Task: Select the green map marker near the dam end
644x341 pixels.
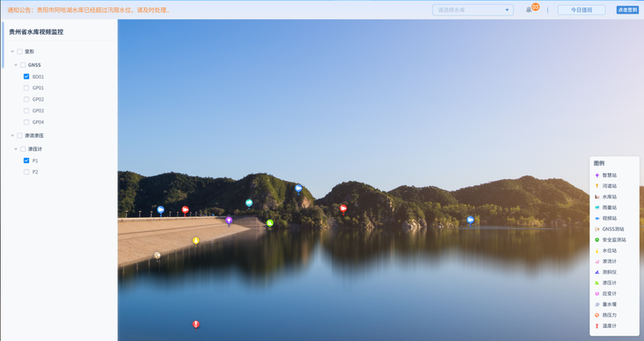Action: 270,224
